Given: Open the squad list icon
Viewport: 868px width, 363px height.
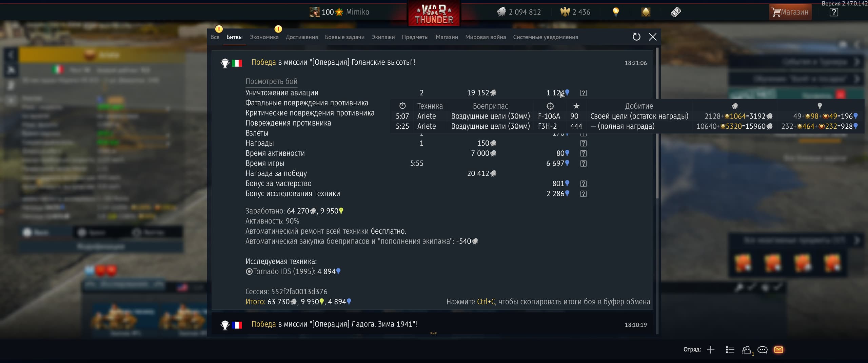Looking at the screenshot, I should [x=730, y=350].
